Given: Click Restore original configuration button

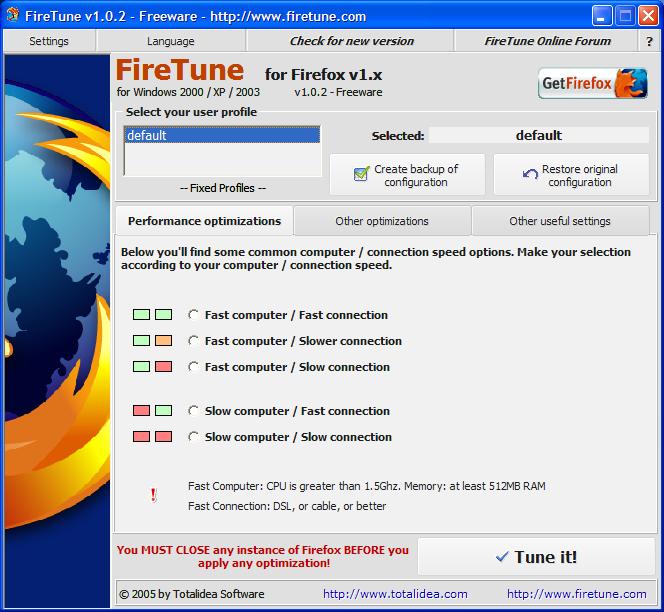Looking at the screenshot, I should coord(571,175).
